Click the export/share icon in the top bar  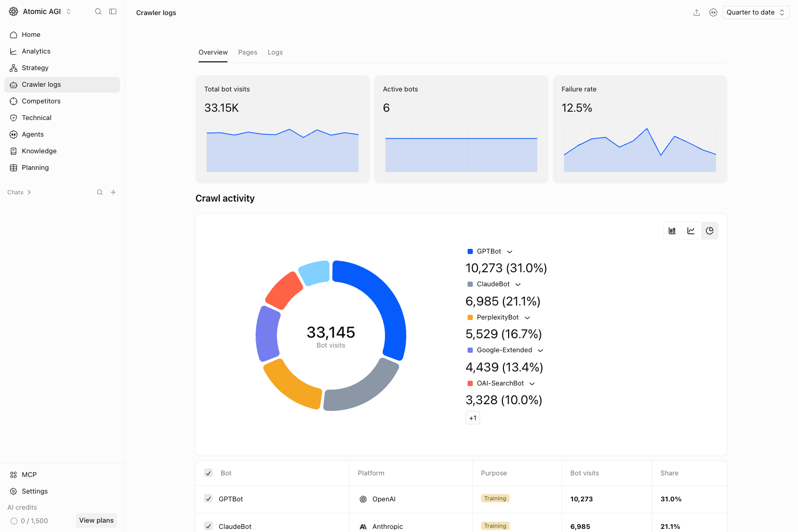[x=697, y=12]
